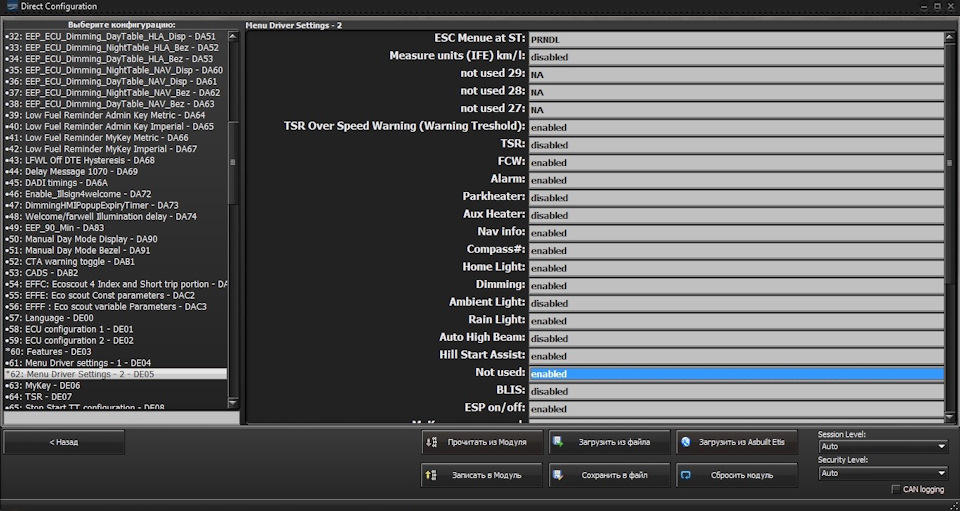
Task: Select 57: Language - DE00 entry
Action: pos(115,318)
